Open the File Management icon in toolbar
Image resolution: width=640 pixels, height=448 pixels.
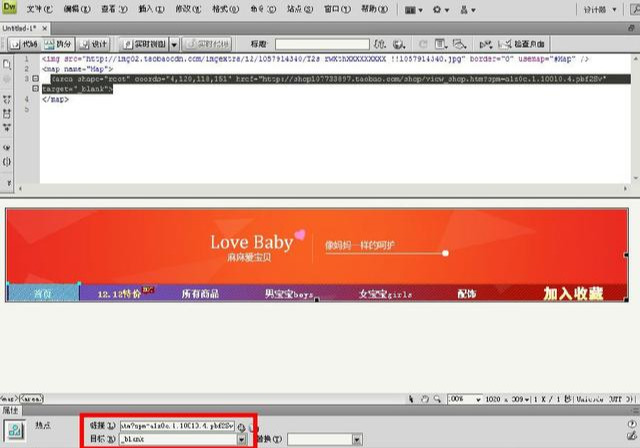pyautogui.click(x=380, y=44)
